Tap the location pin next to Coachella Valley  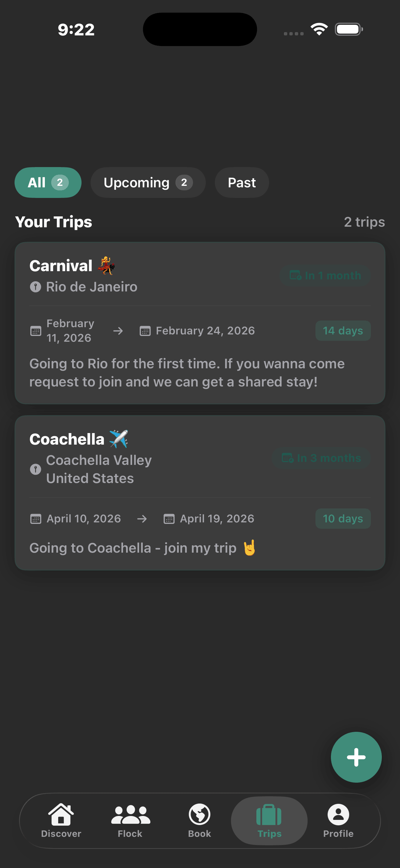pyautogui.click(x=36, y=469)
